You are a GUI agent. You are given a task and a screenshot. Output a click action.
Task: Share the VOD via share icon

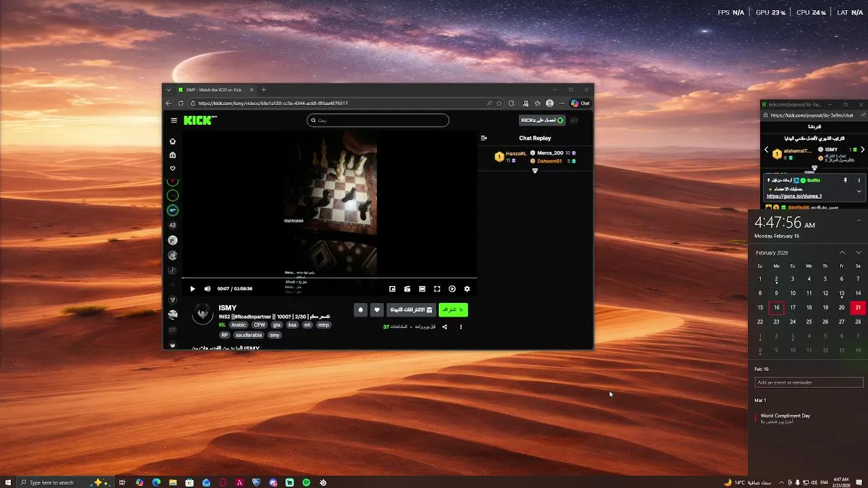tap(445, 327)
